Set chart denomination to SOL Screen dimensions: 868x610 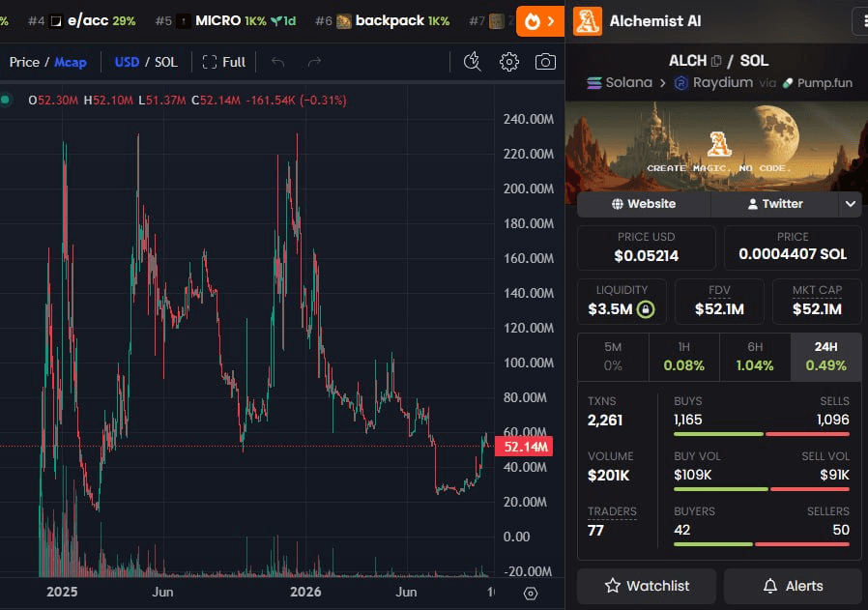pos(166,62)
